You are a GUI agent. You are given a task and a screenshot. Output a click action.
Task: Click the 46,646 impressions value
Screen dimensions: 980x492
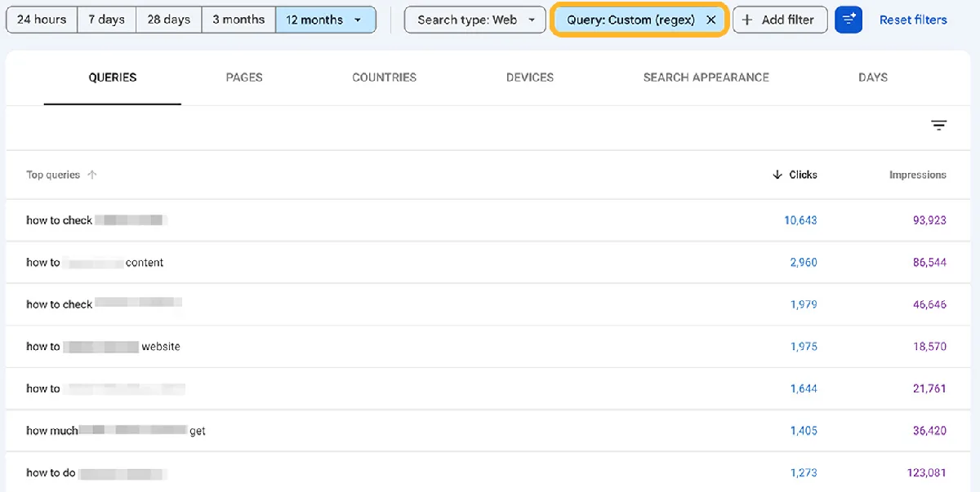[x=929, y=304]
